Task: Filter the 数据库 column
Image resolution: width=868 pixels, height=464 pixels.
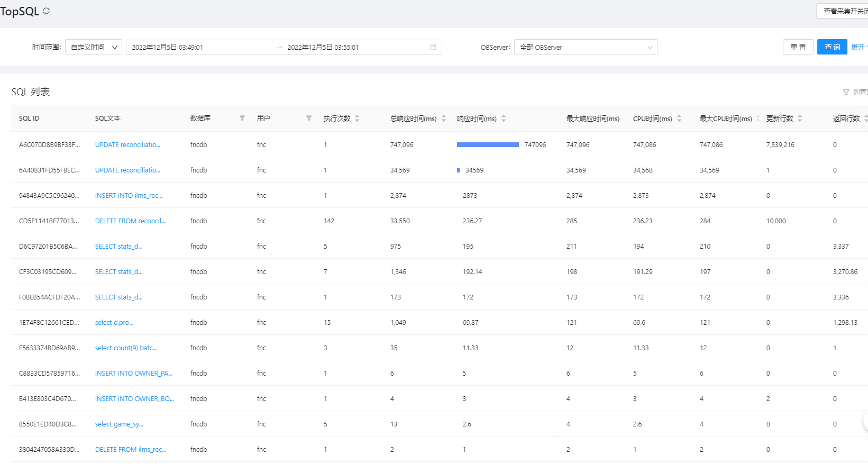Action: tap(242, 119)
